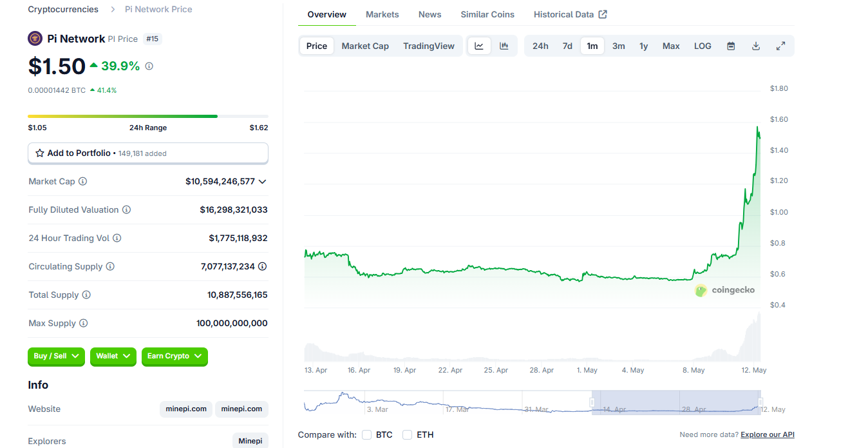This screenshot has height=448, width=868.
Task: Click the left handle of the chart range navigator
Action: [592, 402]
